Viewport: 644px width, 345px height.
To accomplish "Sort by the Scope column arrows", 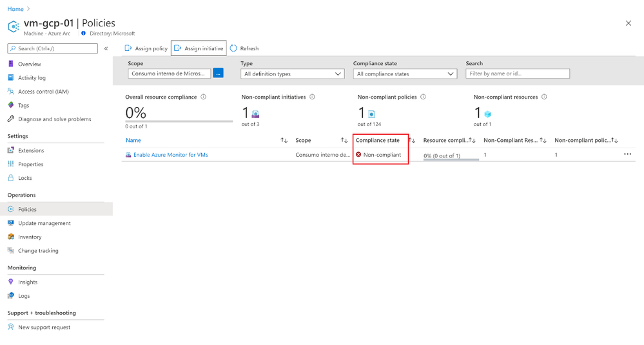I will 344,141.
